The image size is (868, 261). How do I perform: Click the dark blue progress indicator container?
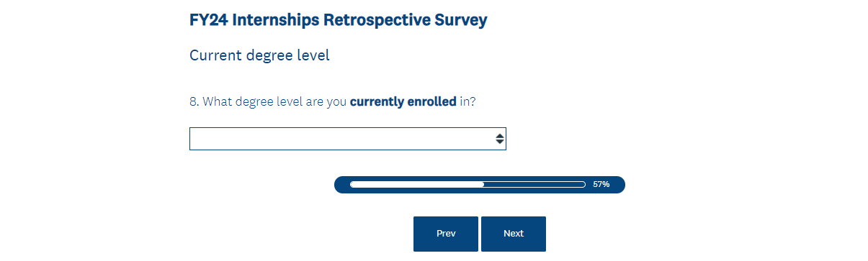click(x=480, y=185)
